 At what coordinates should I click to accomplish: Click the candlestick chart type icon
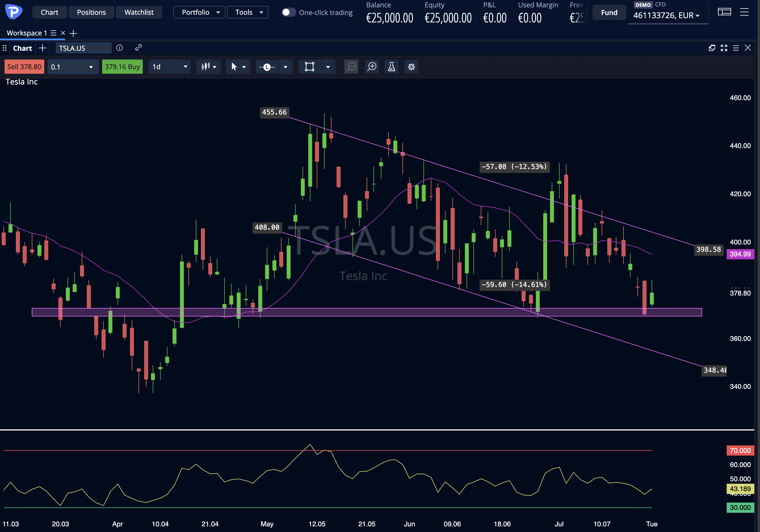(x=205, y=67)
